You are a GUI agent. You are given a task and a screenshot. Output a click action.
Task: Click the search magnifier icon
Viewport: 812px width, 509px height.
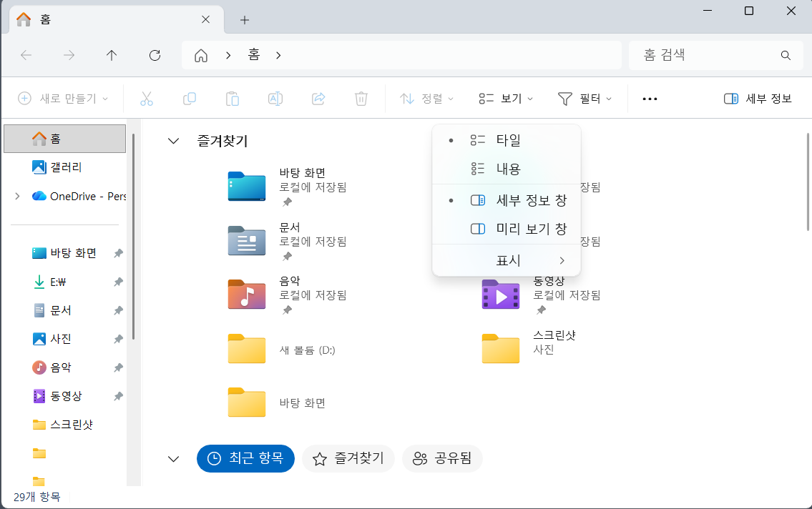[786, 55]
